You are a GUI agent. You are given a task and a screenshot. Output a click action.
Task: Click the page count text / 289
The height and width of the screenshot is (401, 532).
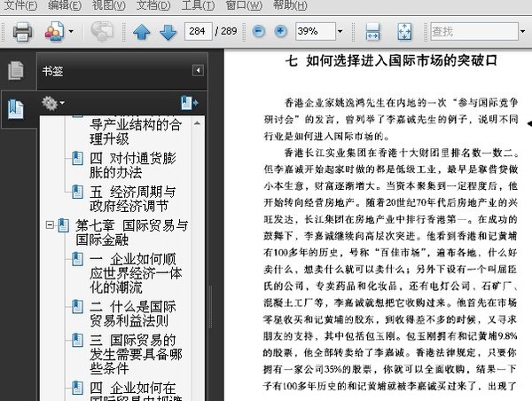pos(226,31)
